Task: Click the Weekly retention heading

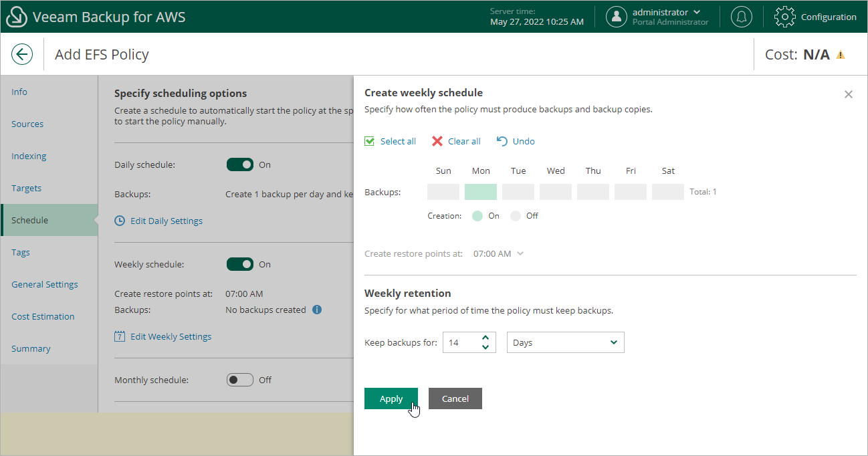Action: 407,293
